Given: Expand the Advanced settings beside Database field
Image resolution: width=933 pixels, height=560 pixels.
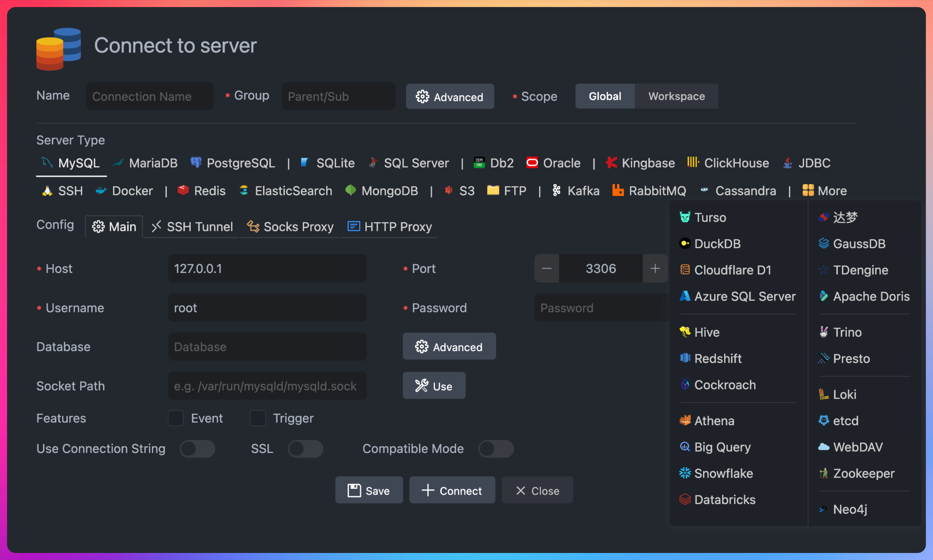Looking at the screenshot, I should (449, 346).
